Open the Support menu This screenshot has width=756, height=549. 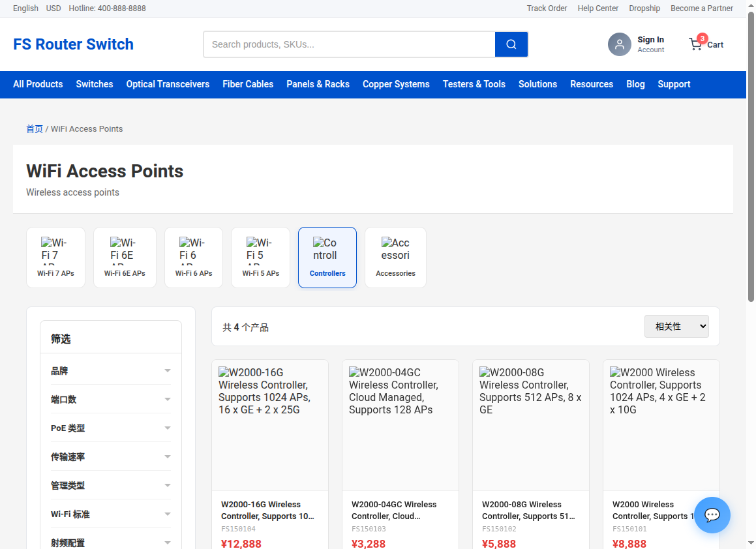pyautogui.click(x=674, y=84)
